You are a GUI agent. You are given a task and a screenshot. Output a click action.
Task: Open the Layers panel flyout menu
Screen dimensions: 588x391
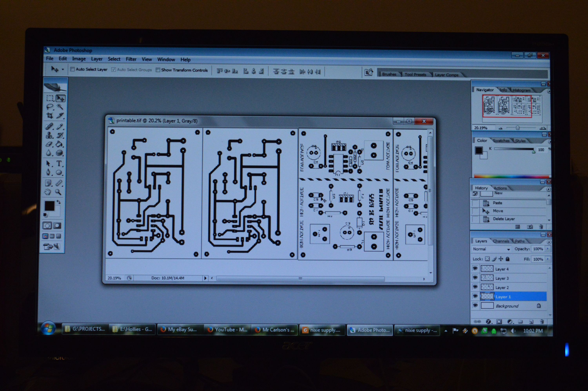pyautogui.click(x=549, y=242)
